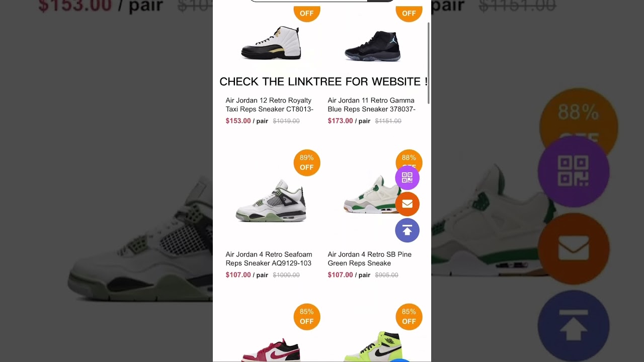This screenshot has width=644, height=362.
Task: Open Air Jordan 11 Retro Gamma Blue title link
Action: (x=372, y=105)
